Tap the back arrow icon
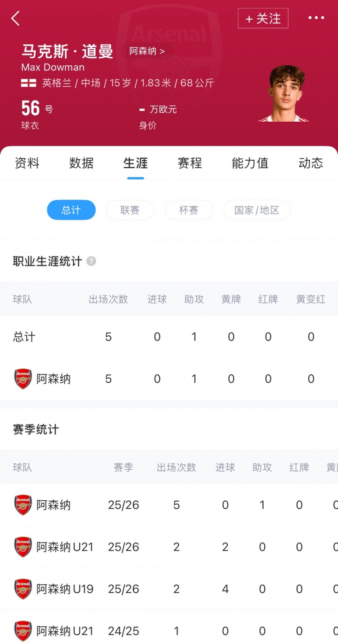The height and width of the screenshot is (644, 338). click(15, 18)
